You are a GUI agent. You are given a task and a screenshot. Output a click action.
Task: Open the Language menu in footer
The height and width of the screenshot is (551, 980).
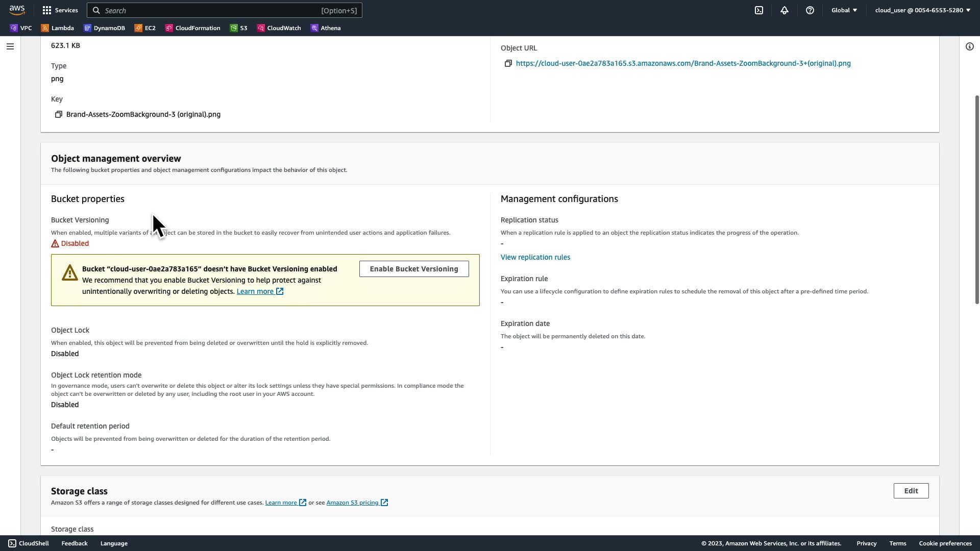[114, 543]
